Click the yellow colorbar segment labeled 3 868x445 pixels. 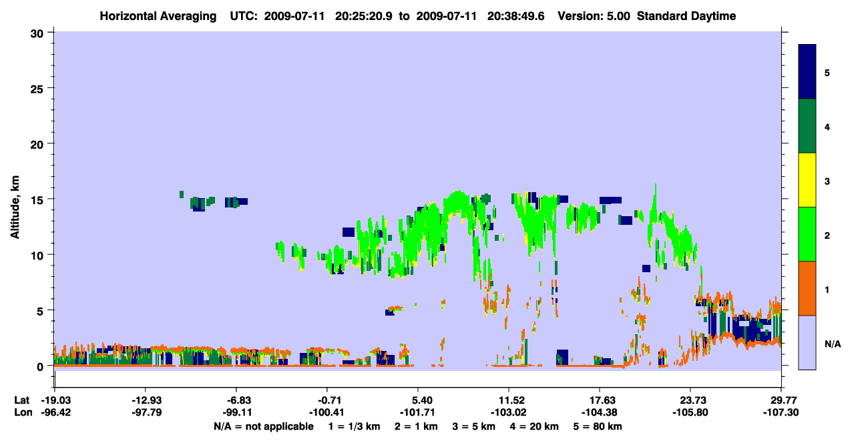[807, 180]
